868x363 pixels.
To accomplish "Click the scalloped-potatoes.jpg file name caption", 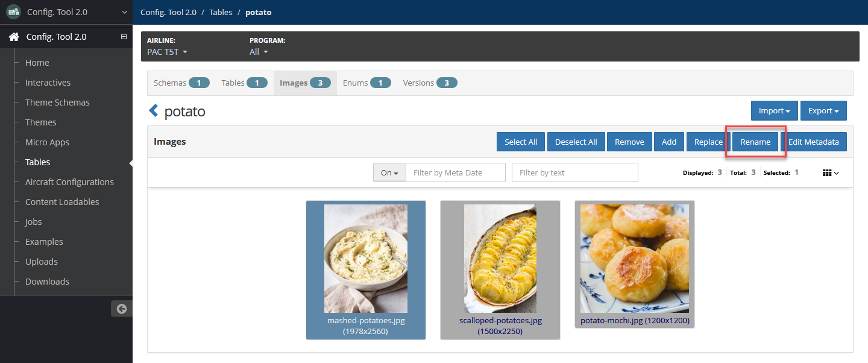I will [x=500, y=321].
